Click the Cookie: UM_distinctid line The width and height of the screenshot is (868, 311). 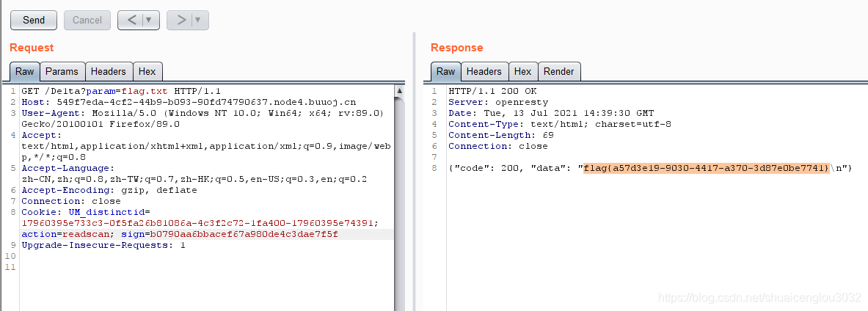click(86, 212)
